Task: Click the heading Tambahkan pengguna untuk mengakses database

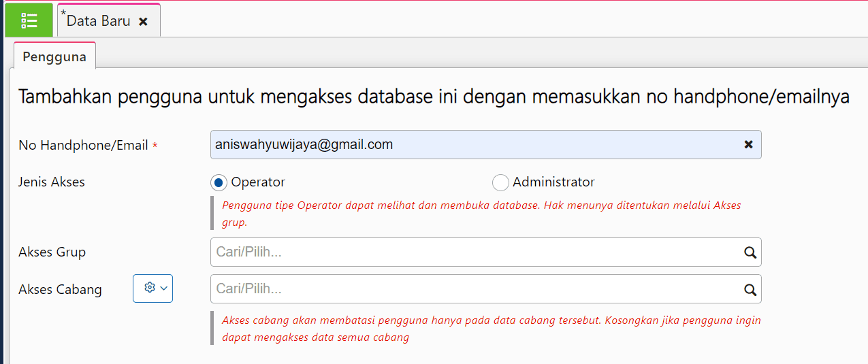Action: point(434,97)
